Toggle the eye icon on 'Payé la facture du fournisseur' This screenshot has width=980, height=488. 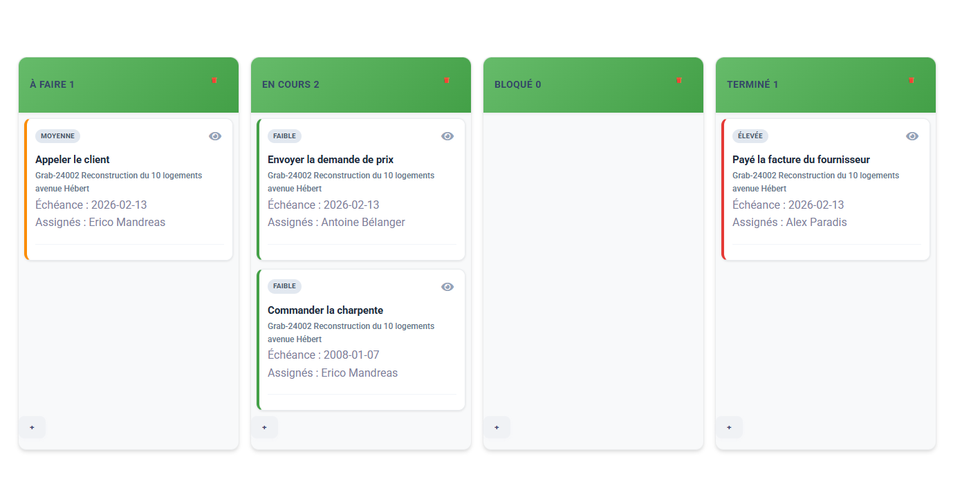click(x=912, y=135)
